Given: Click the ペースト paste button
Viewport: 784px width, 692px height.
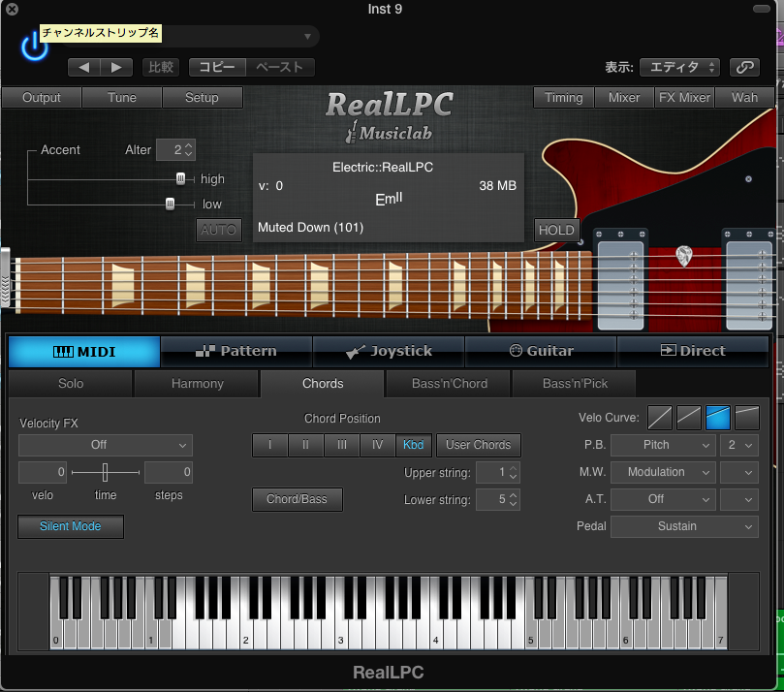Looking at the screenshot, I should [280, 67].
